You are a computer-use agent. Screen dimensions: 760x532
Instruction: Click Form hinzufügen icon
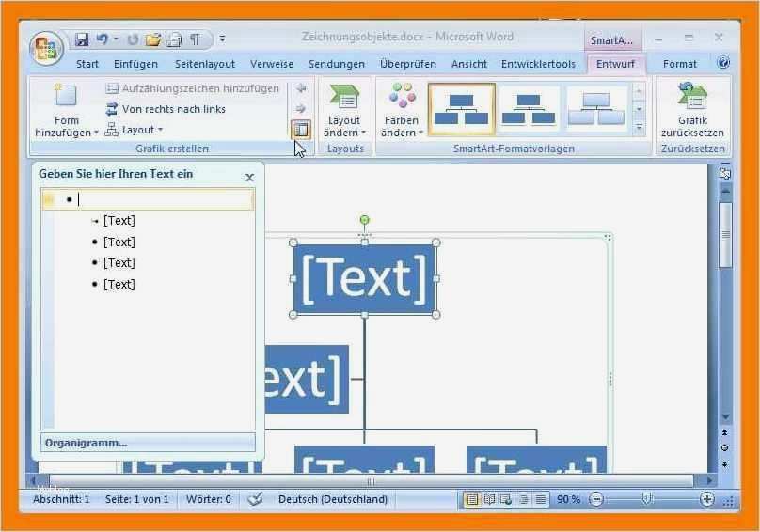pos(66,96)
